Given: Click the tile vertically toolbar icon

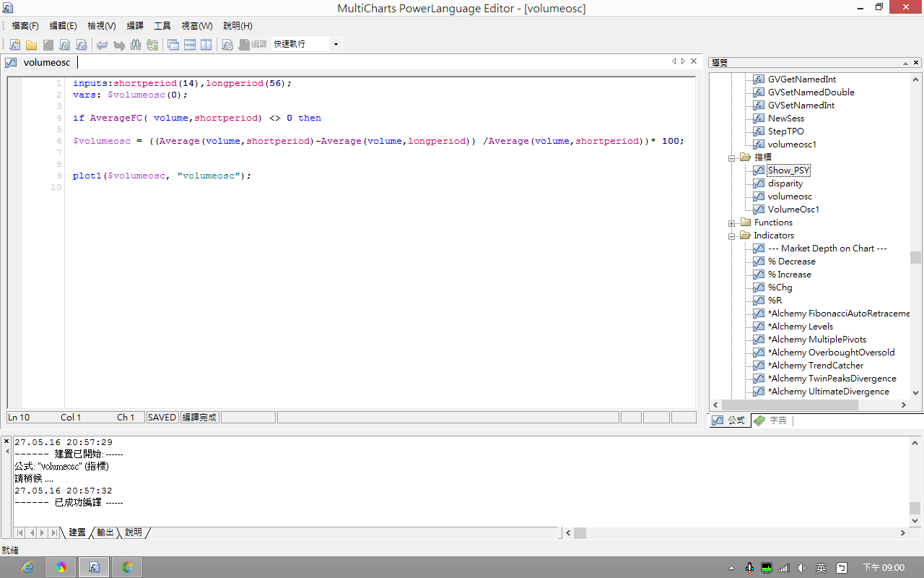Looking at the screenshot, I should [x=206, y=45].
